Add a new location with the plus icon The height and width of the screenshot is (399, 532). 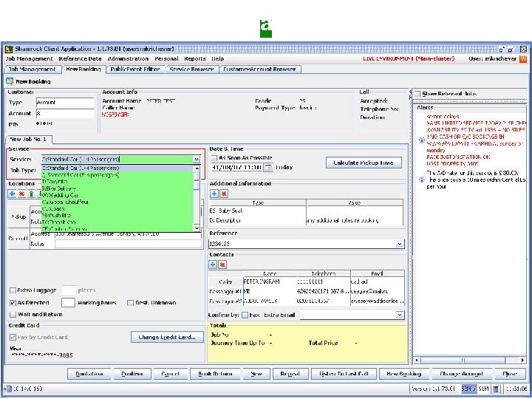[x=13, y=194]
